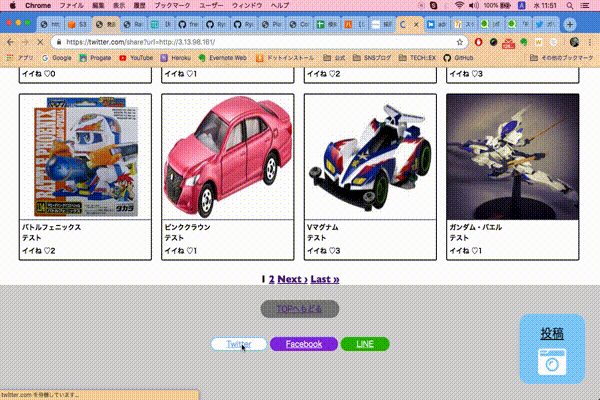Click the URL address bar
The height and width of the screenshot is (400, 600).
[260, 42]
